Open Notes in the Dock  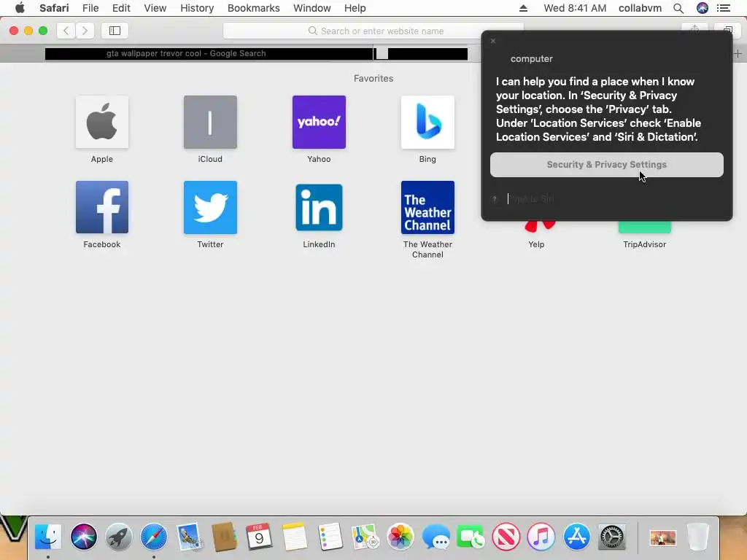click(295, 536)
